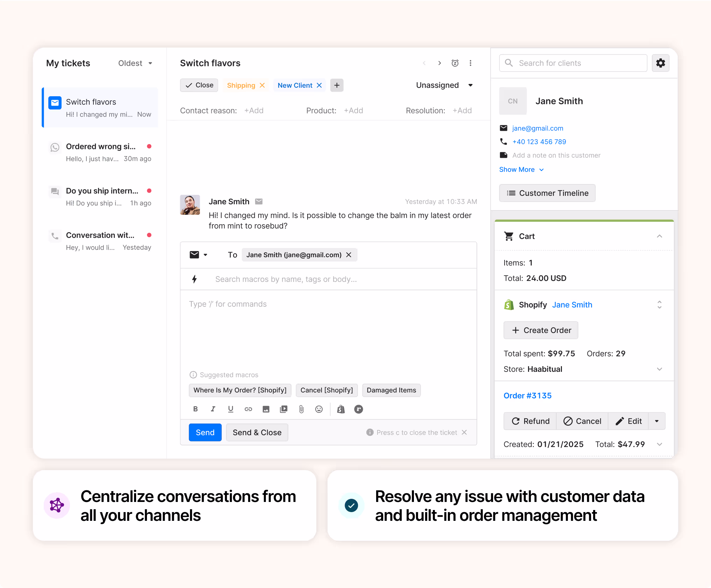The image size is (711, 588).
Task: Open the 'Conversation wit...' phone ticket
Action: point(100,241)
